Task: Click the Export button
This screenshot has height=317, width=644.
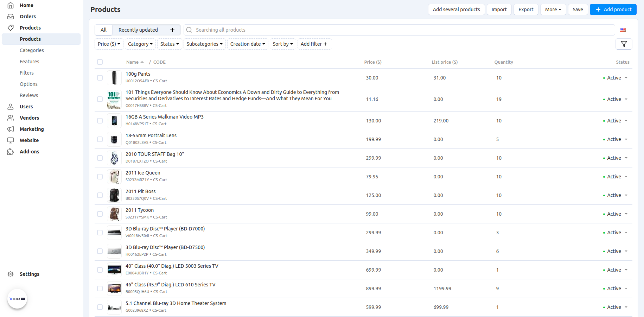Action: click(x=526, y=9)
